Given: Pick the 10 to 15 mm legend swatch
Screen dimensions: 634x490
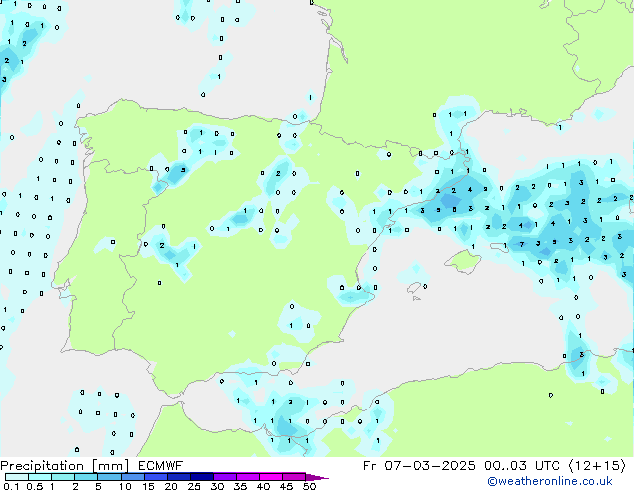Looking at the screenshot, I should pos(132,477).
